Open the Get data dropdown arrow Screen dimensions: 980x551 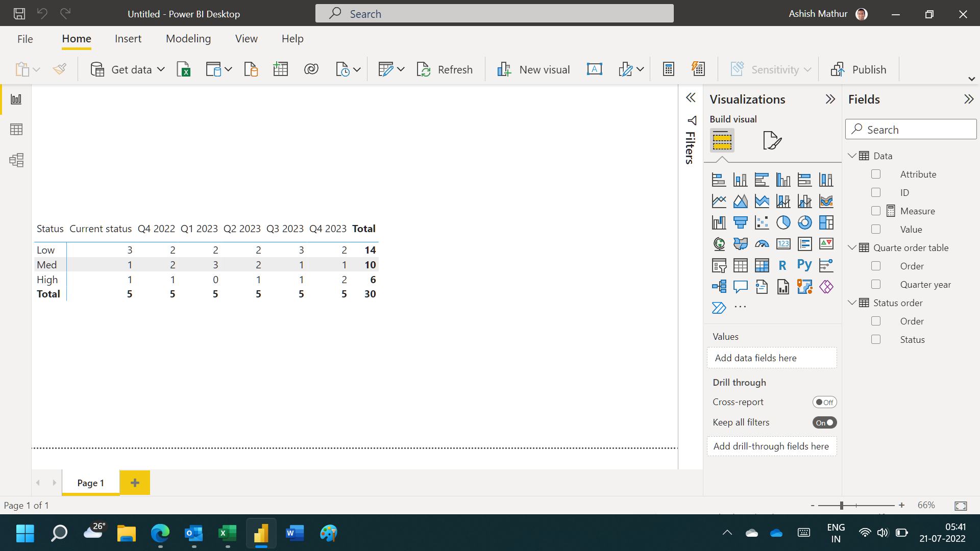(161, 69)
